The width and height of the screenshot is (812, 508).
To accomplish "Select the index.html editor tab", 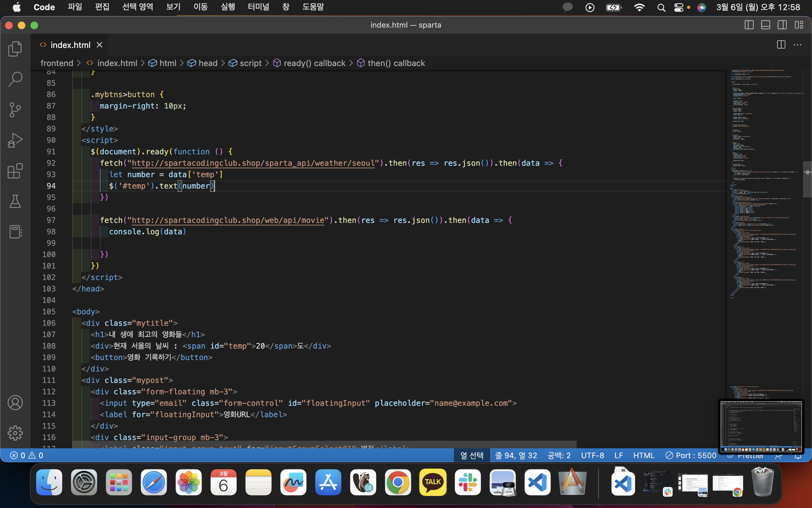I will 70,45.
